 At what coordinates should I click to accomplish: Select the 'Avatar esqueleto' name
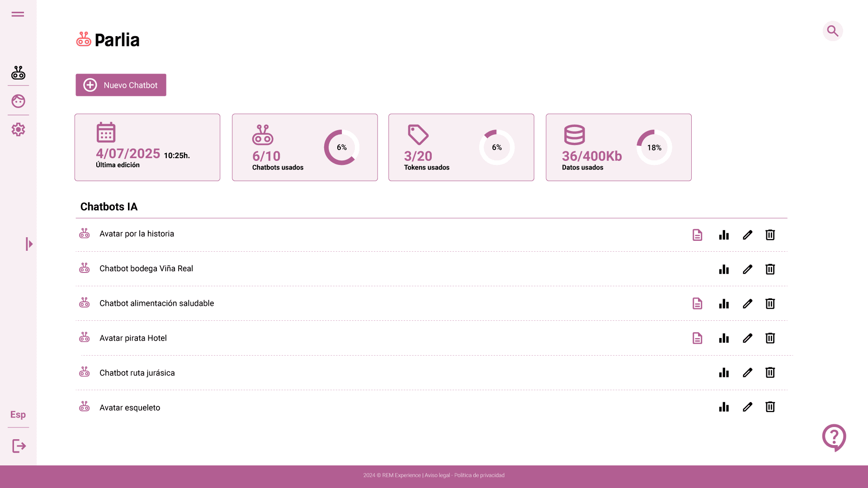pos(130,408)
